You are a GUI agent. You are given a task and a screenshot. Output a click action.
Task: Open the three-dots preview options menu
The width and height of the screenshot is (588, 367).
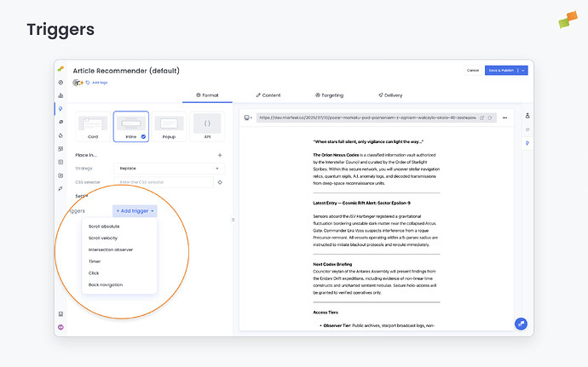pyautogui.click(x=505, y=118)
